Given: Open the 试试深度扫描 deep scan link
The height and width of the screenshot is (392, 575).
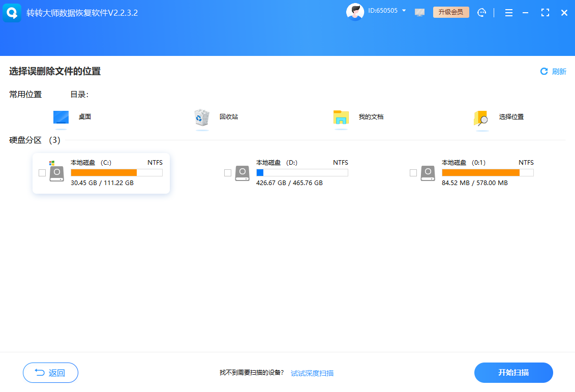Looking at the screenshot, I should [312, 373].
